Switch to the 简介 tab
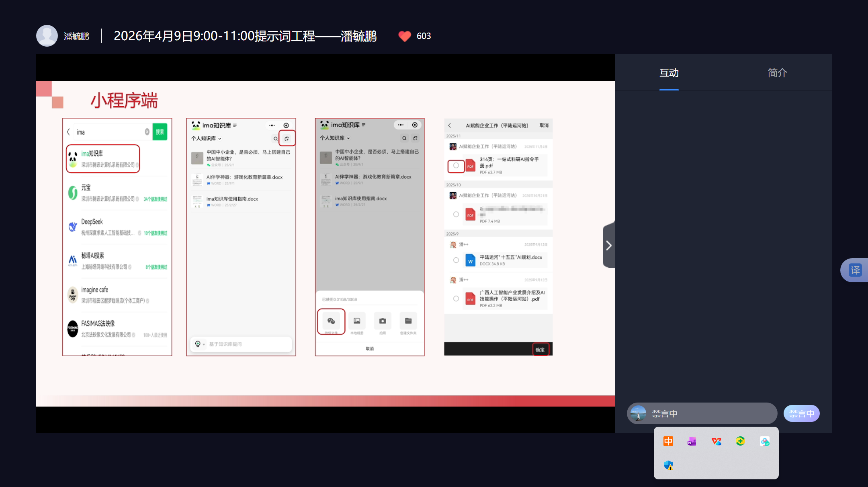 click(x=777, y=73)
